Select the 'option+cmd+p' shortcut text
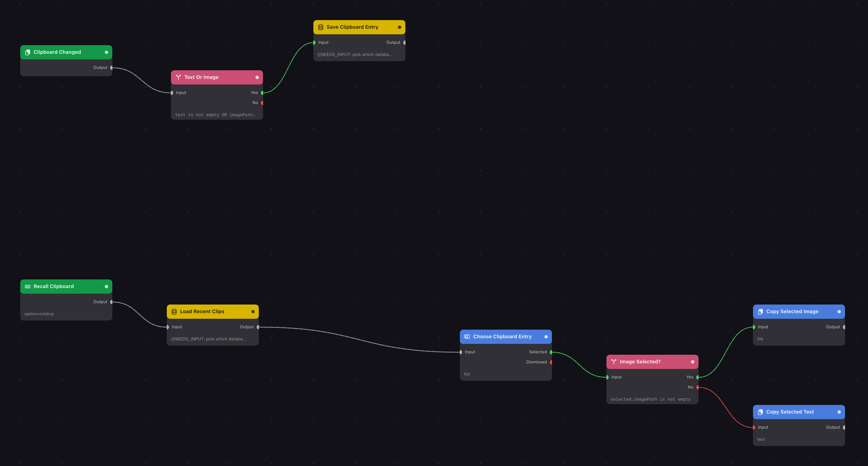This screenshot has height=466, width=868. click(x=39, y=314)
